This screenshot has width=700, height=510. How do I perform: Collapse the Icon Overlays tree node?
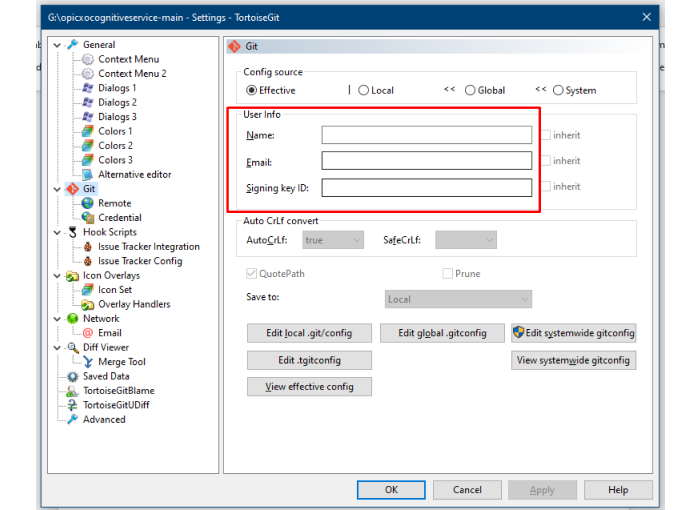click(57, 276)
